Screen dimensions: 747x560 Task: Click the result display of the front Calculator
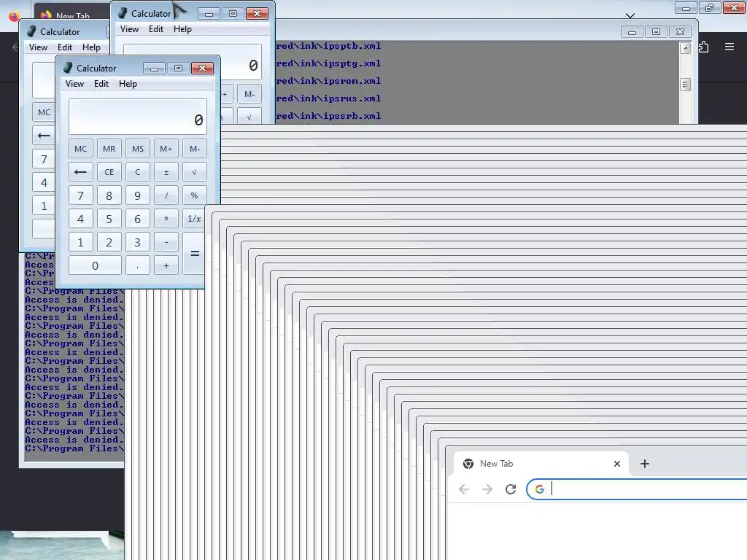click(138, 117)
